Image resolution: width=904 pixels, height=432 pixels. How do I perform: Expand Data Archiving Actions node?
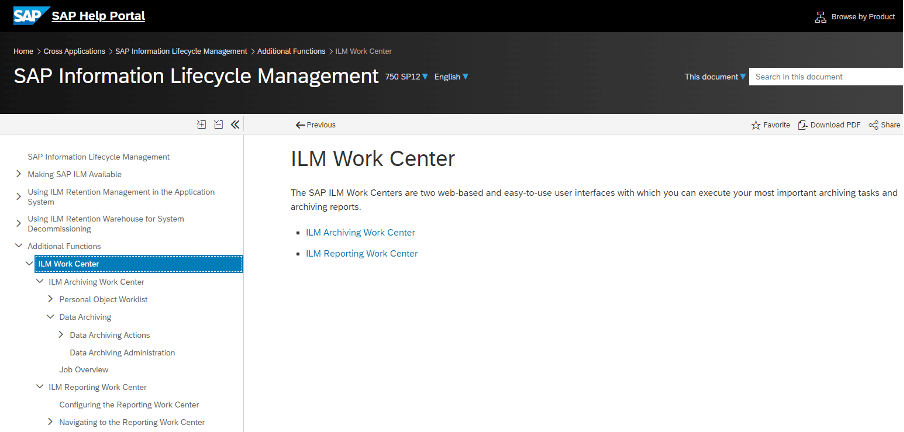[x=61, y=335]
